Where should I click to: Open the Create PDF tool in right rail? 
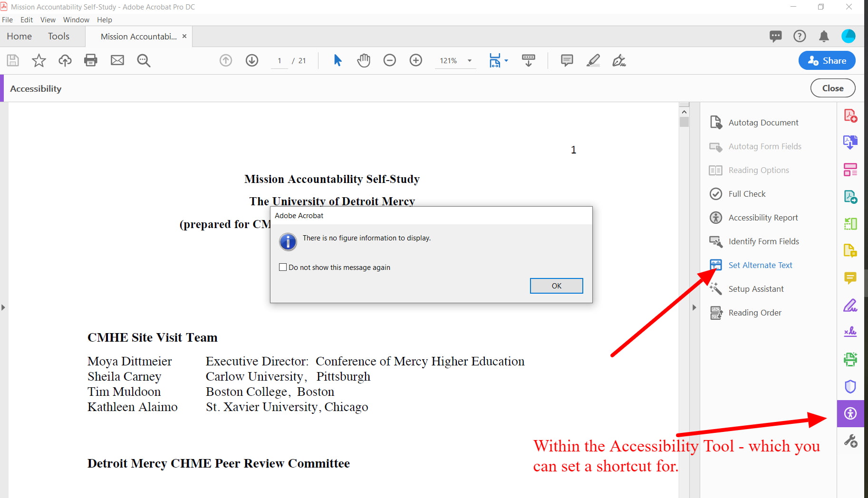coord(850,115)
